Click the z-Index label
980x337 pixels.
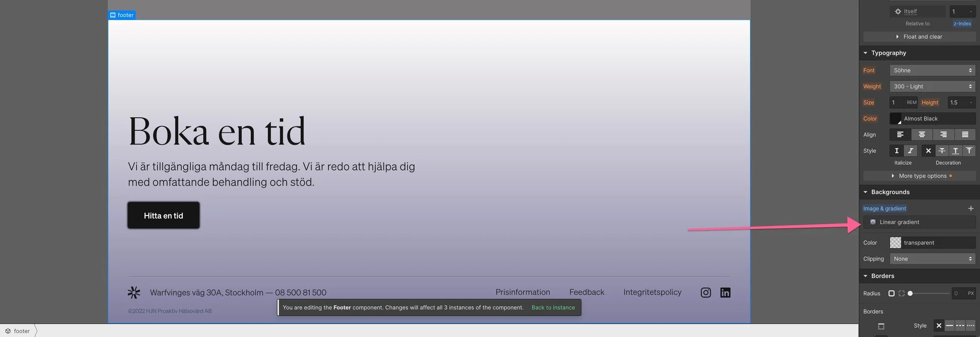962,24
